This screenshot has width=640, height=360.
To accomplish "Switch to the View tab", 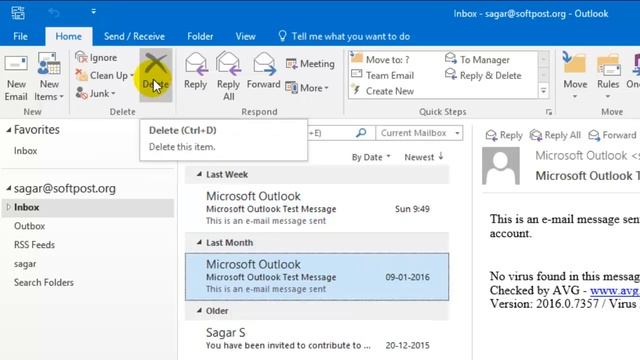I will [245, 36].
